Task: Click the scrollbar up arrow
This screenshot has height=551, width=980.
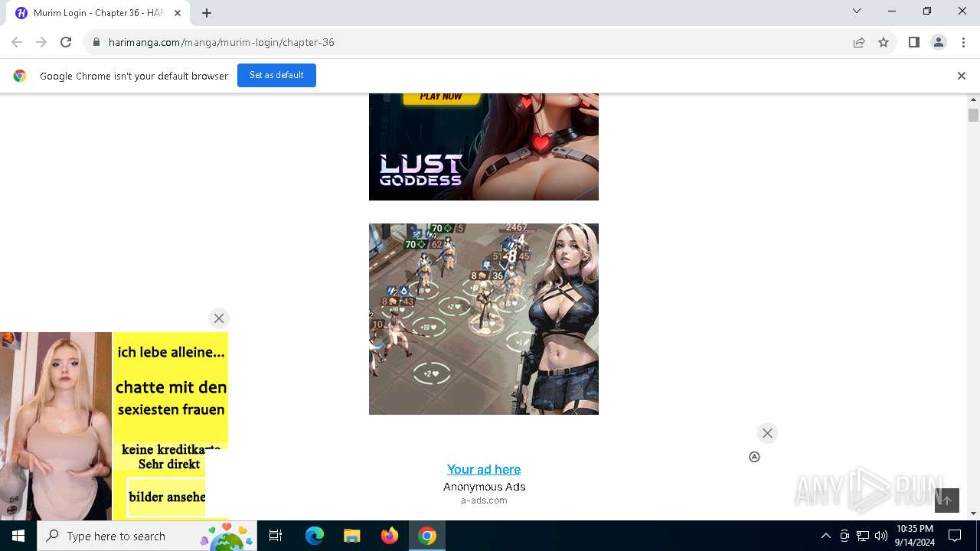Action: click(x=973, y=99)
